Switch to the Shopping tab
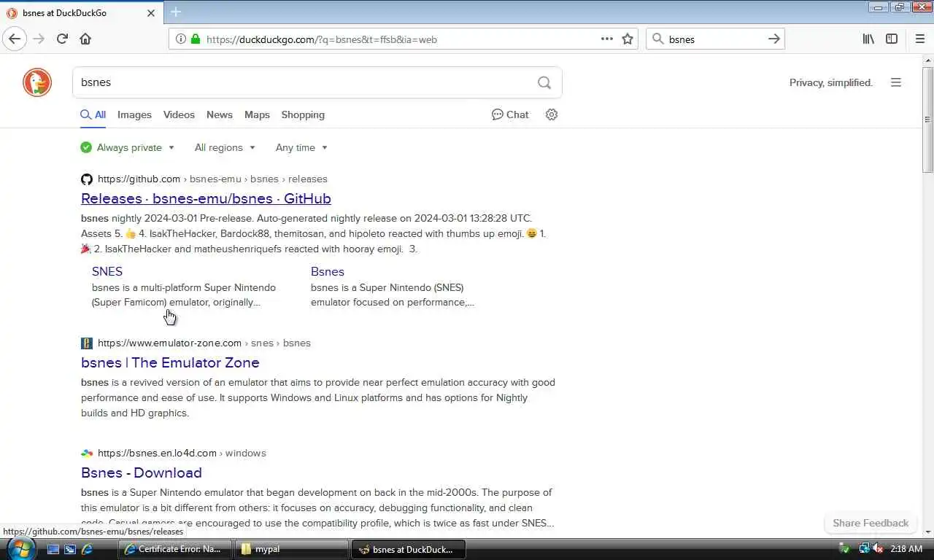934x560 pixels. (x=303, y=114)
